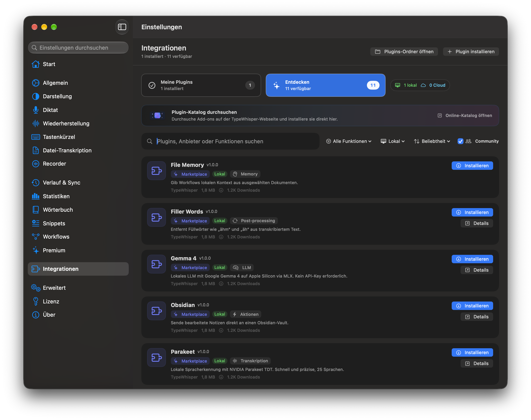Open Workflows section
Viewport: 531px width, 420px height.
tap(78, 237)
